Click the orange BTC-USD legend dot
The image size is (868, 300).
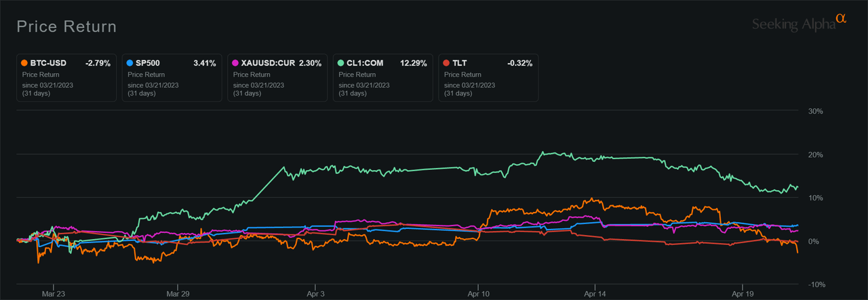[x=24, y=63]
